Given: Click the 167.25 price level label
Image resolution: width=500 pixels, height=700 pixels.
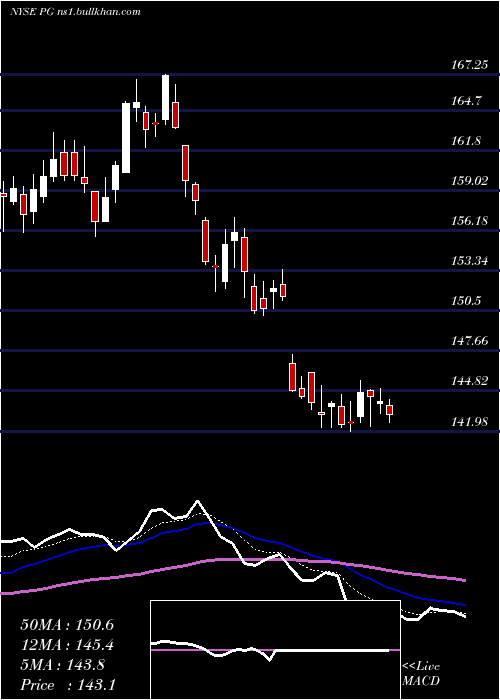Looking at the screenshot, I should pyautogui.click(x=469, y=65).
